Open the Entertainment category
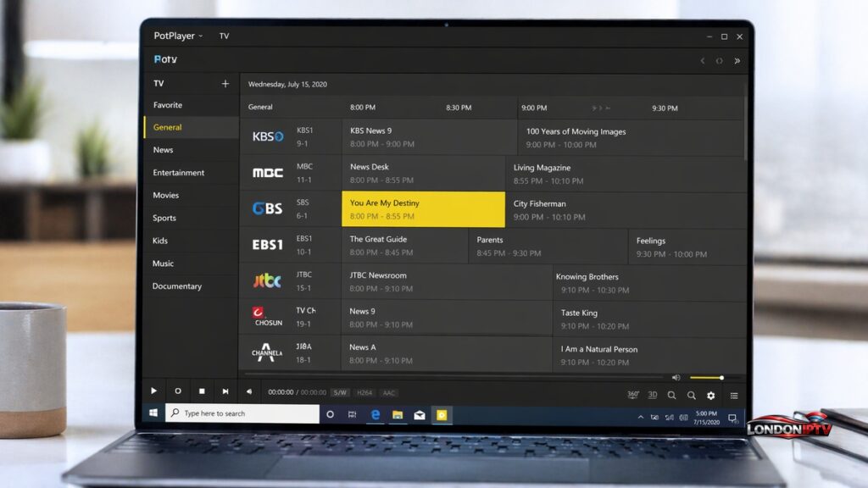 [191, 173]
